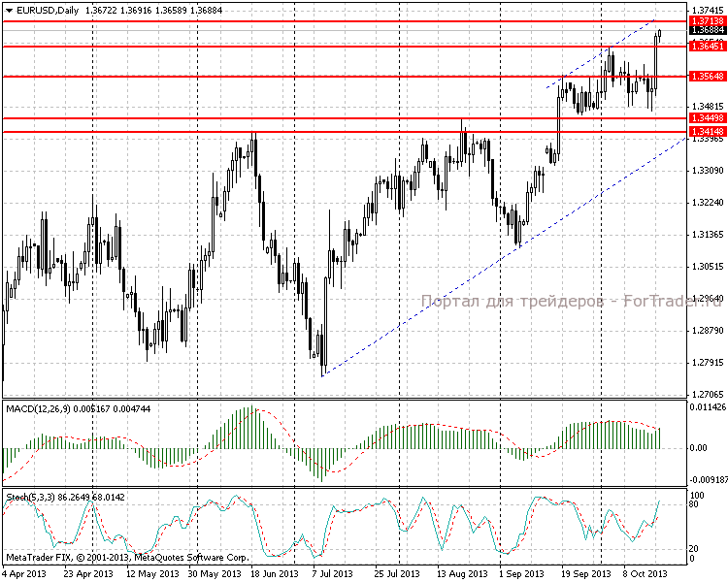This screenshot has height=582, width=728.
Task: Click the 23 Apr 2013 date label
Action: [x=88, y=573]
